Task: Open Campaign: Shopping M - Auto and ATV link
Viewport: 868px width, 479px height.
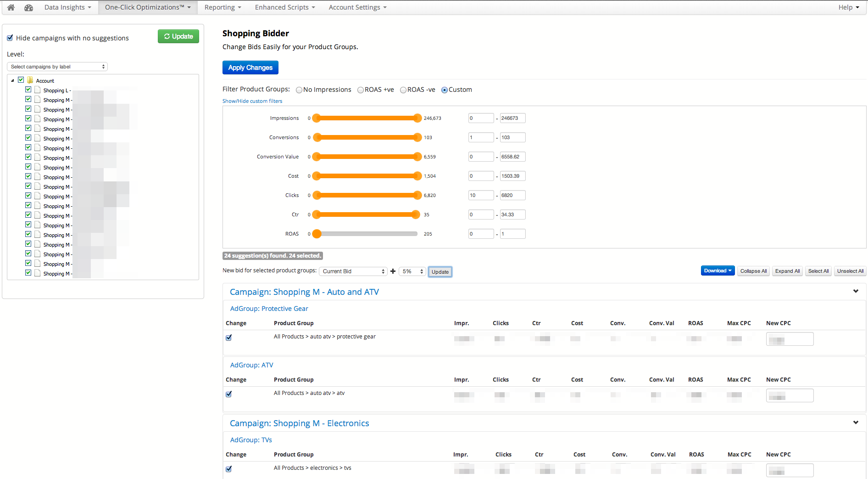Action: [304, 292]
